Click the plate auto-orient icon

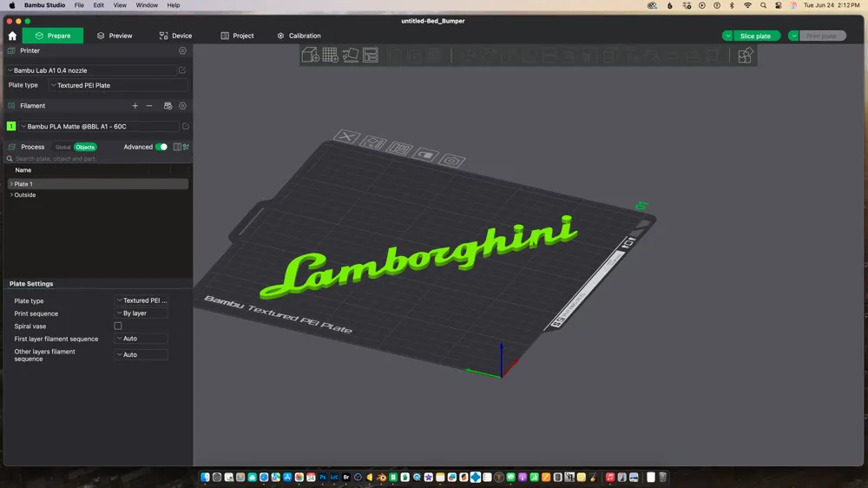(x=373, y=142)
